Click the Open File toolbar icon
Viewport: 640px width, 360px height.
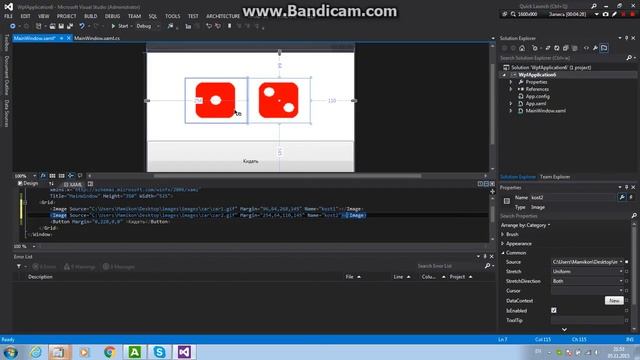tap(52, 26)
